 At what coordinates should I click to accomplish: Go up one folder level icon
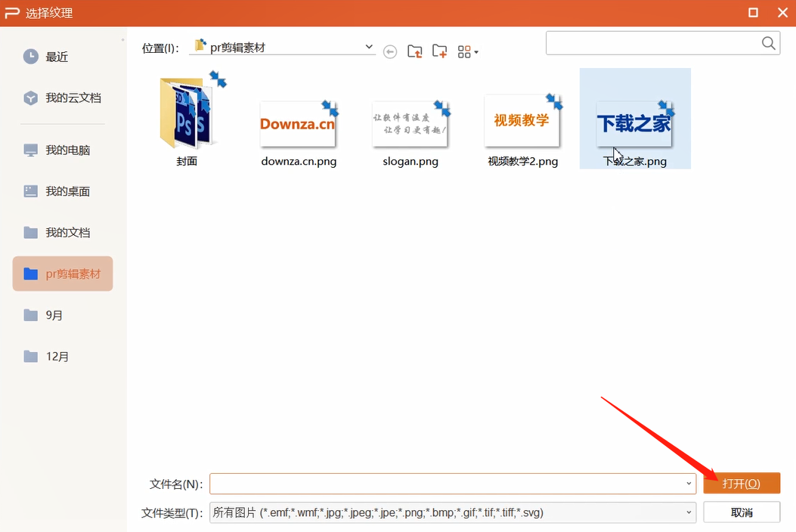[415, 51]
